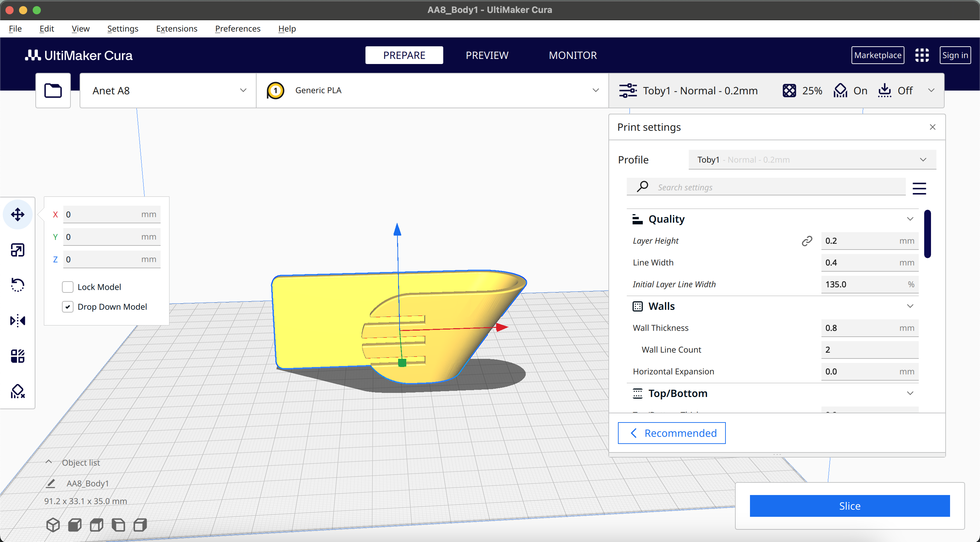Click the print settings sliders icon
Screen dimensions: 980x542
pyautogui.click(x=628, y=91)
